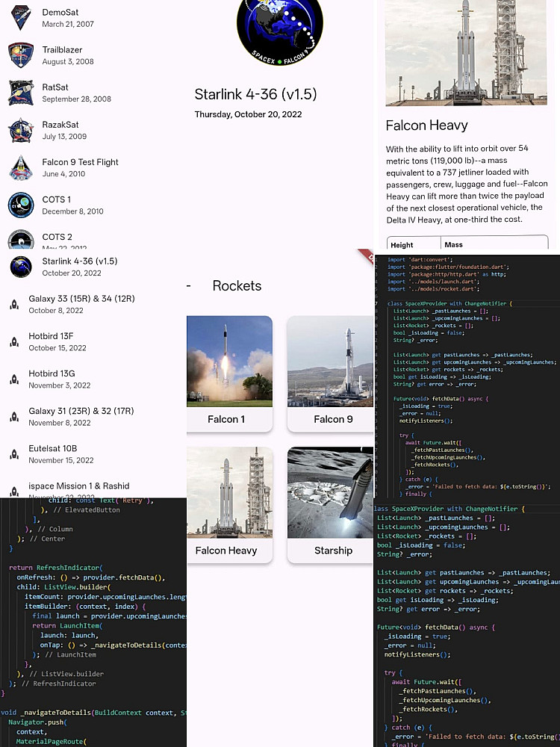
Task: Tap the large SpaceX Falcon 9 mission patch
Action: [x=280, y=30]
